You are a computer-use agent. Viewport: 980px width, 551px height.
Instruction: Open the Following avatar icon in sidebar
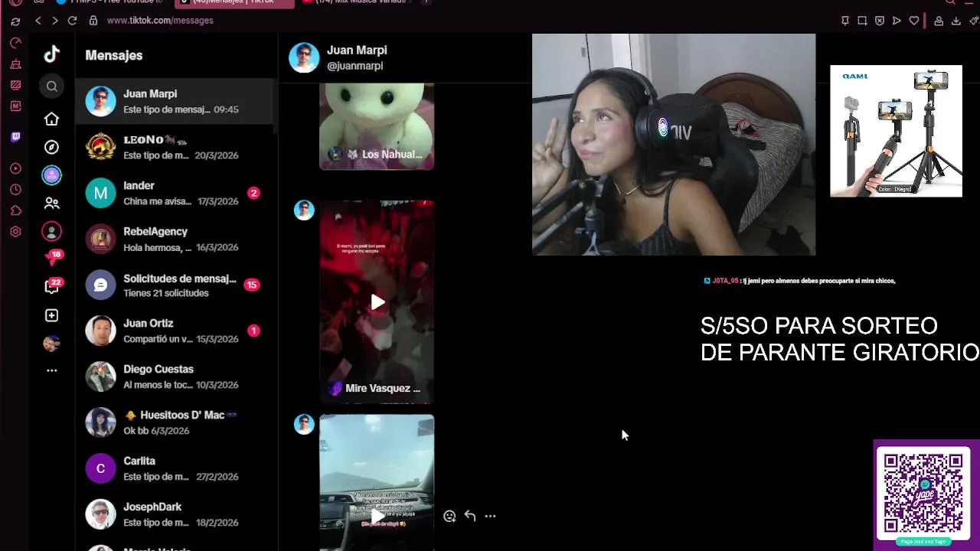[x=51, y=175]
